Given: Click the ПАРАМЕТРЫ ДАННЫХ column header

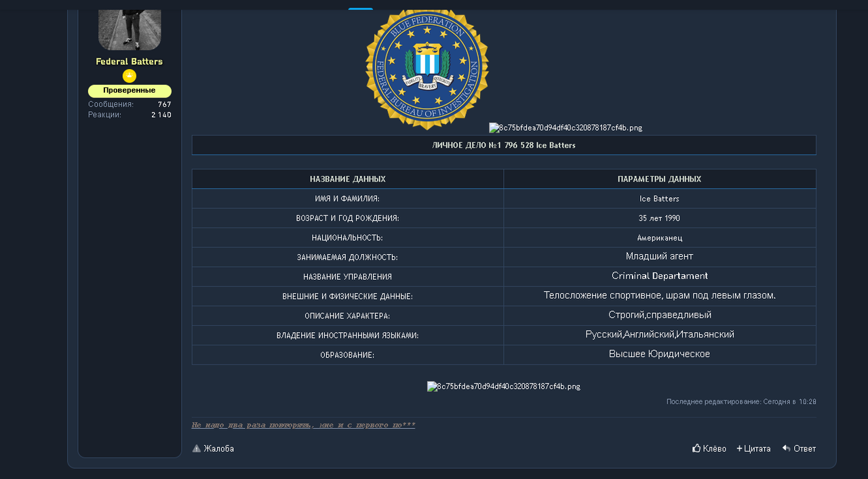Looking at the screenshot, I should click(660, 179).
